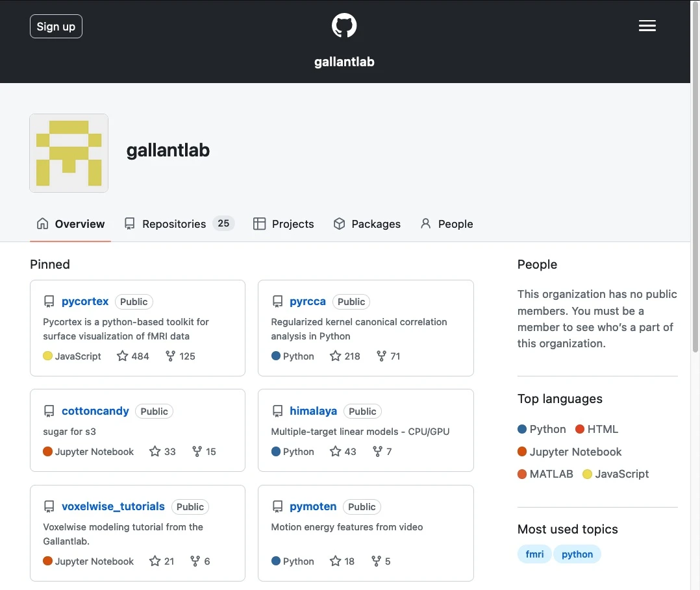
Task: Open the pycortex repository link
Action: (x=85, y=301)
